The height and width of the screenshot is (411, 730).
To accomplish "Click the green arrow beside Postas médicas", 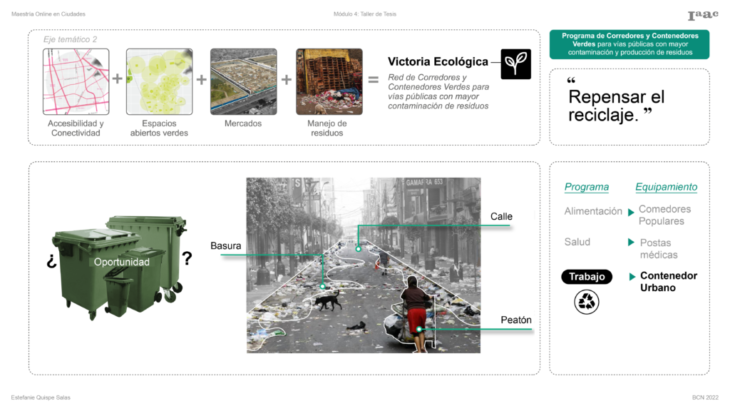I will coord(630,243).
